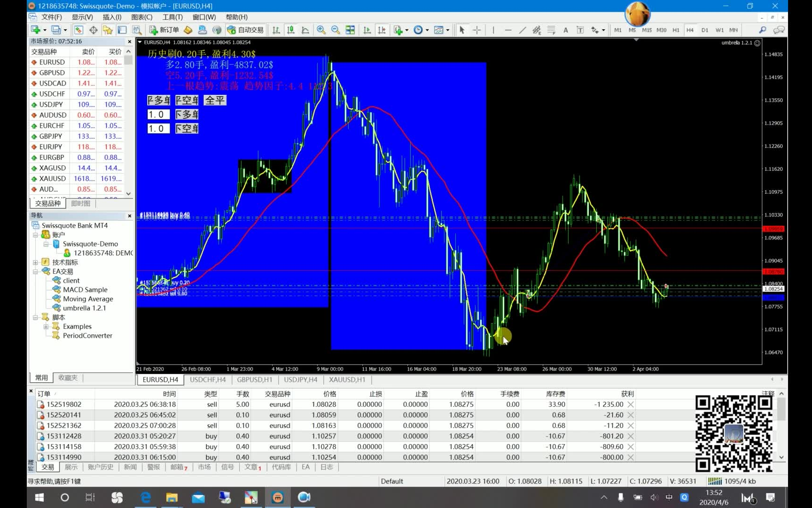
Task: Toggle the 自动交易 auto trading button
Action: [245, 30]
